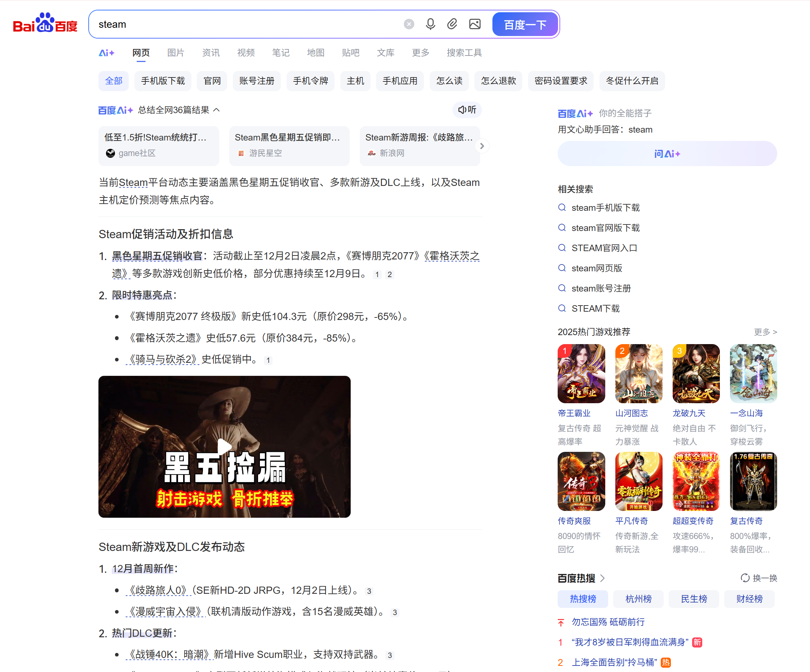This screenshot has height=672, width=810.
Task: Click the right arrow to see more AI sources
Action: tap(482, 146)
